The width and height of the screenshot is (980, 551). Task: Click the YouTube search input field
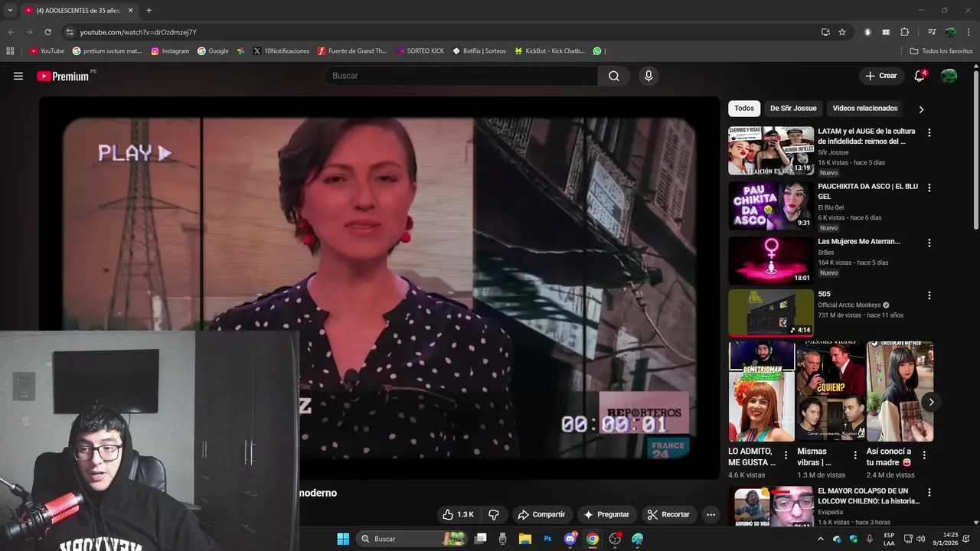pos(462,76)
